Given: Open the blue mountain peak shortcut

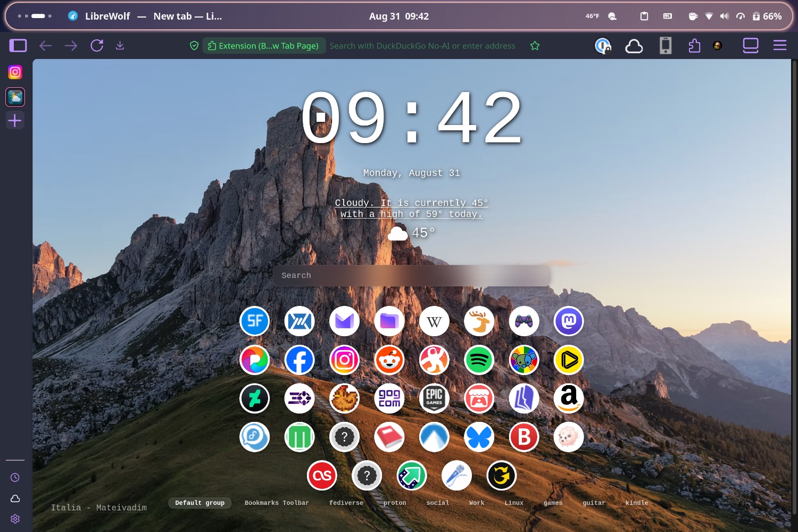Looking at the screenshot, I should pyautogui.click(x=434, y=437).
